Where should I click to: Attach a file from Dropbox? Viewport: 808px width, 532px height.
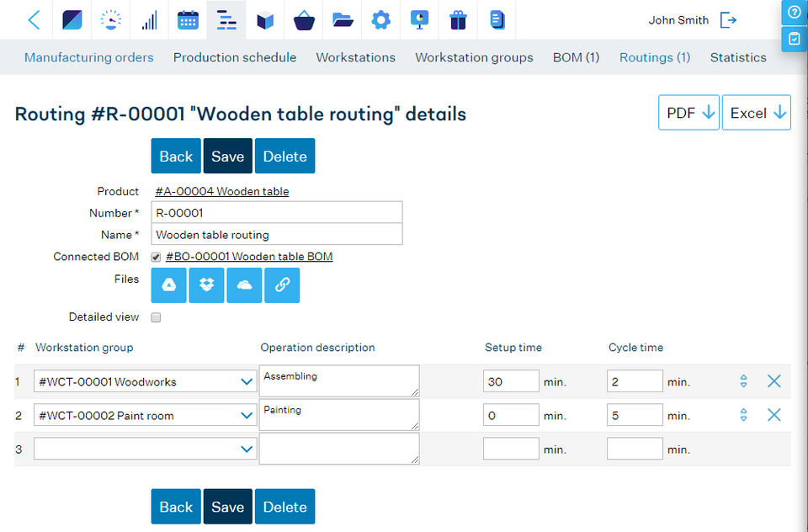[x=207, y=285]
